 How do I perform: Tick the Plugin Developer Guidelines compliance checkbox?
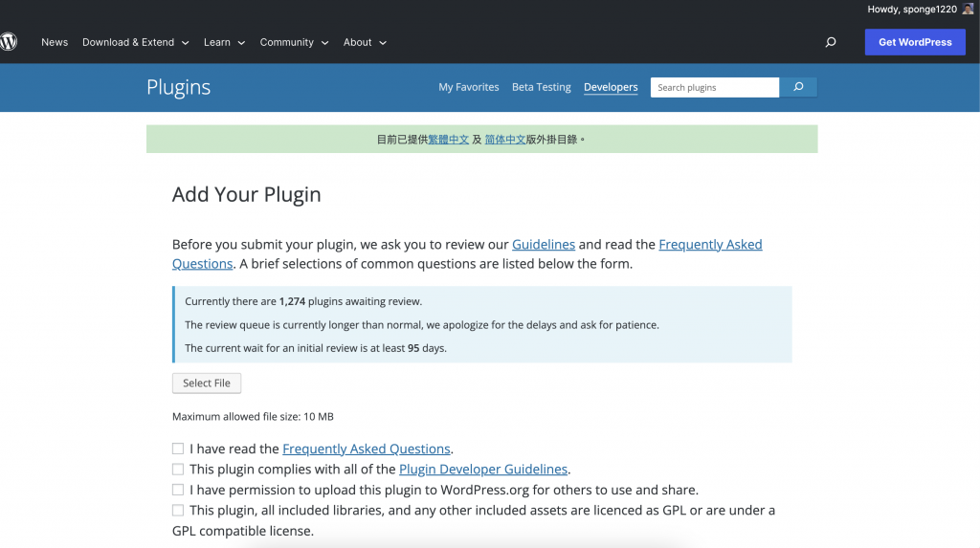click(178, 470)
